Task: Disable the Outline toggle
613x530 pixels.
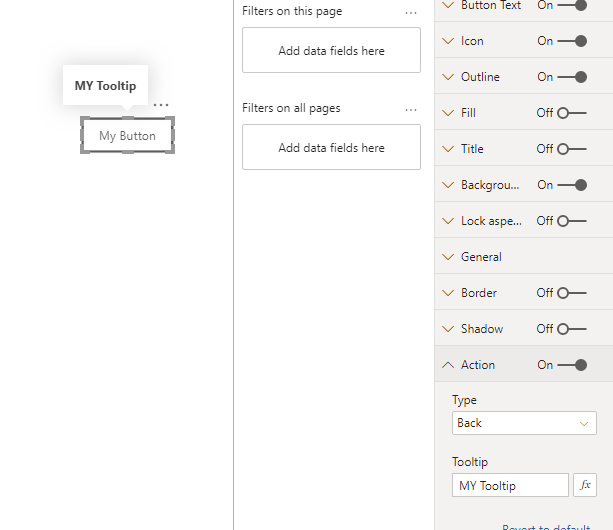Action: 572,77
